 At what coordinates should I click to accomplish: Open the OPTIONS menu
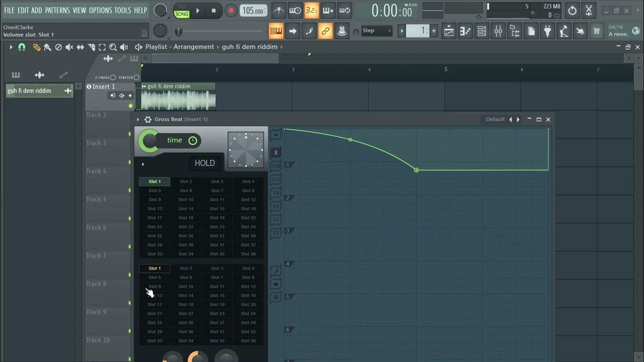tap(100, 10)
